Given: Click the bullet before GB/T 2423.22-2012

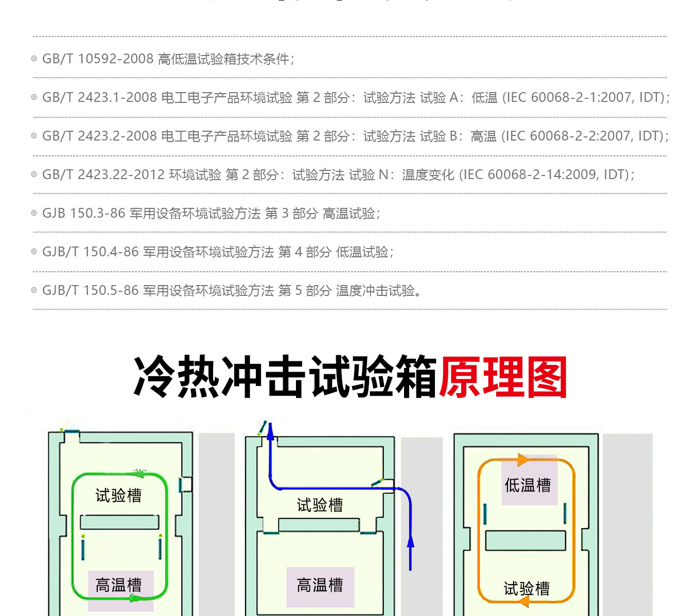Looking at the screenshot, I should (x=34, y=174).
